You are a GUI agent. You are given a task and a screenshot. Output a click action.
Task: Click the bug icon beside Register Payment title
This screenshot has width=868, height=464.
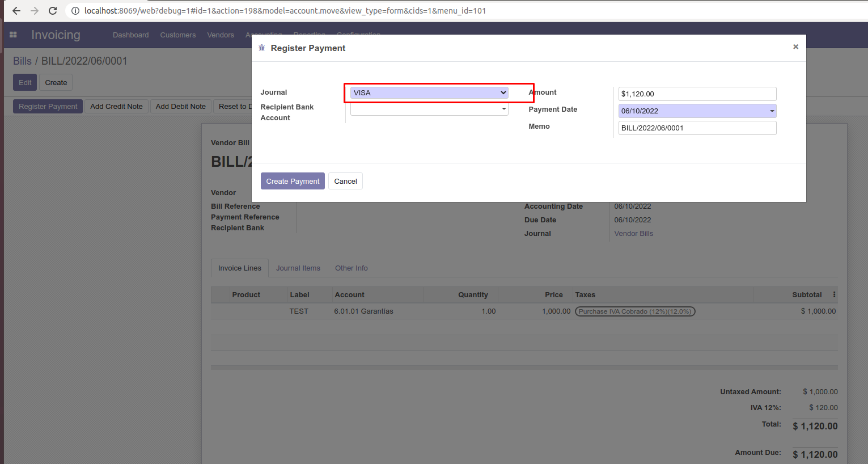(x=261, y=48)
